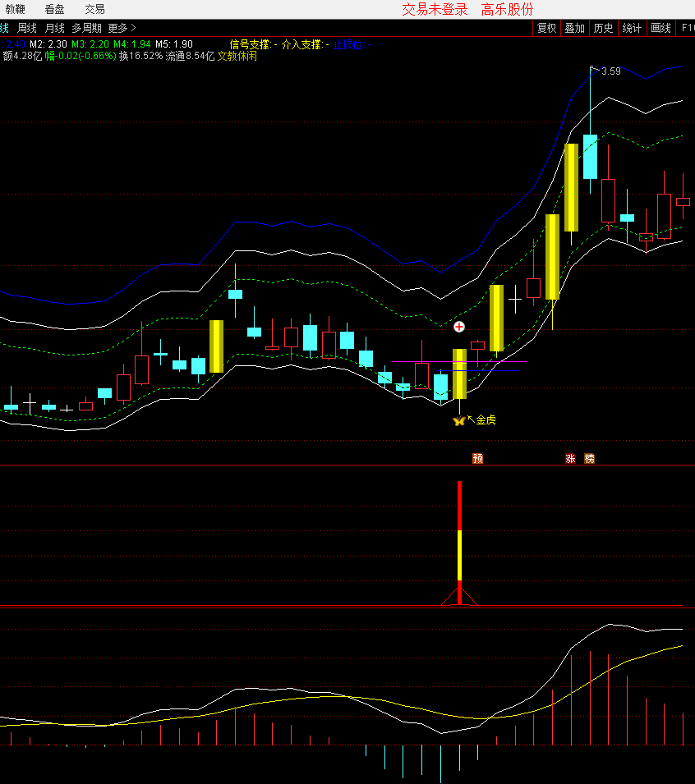Screen dimensions: 695x784
Task: Expand the 更多 periods list
Action: tap(122, 28)
